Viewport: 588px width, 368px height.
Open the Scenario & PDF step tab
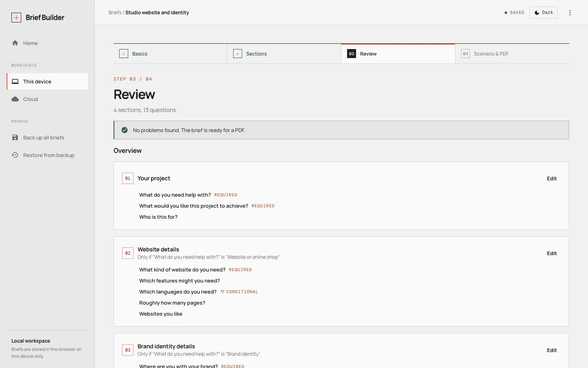point(512,54)
